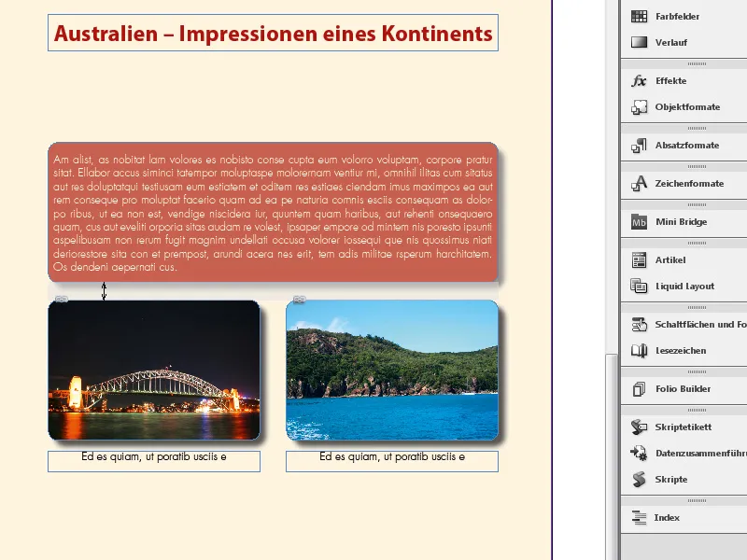Click the Liquid Layout label
This screenshot has width=747, height=560.
[684, 287]
